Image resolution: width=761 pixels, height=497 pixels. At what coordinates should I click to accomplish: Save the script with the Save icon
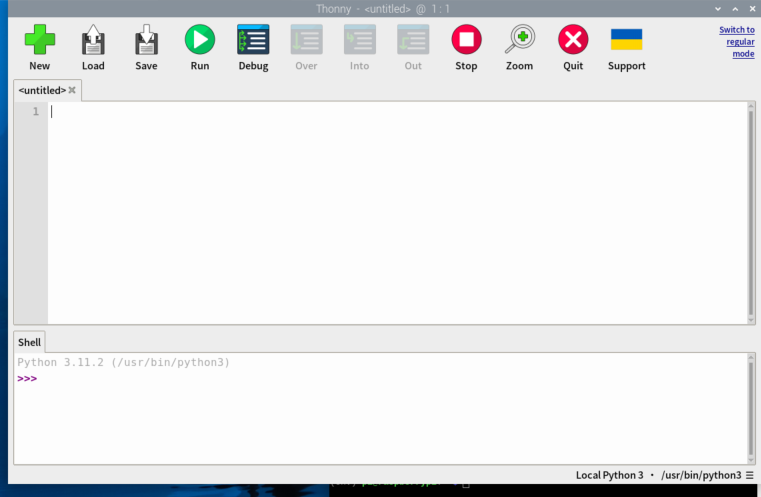tap(146, 39)
